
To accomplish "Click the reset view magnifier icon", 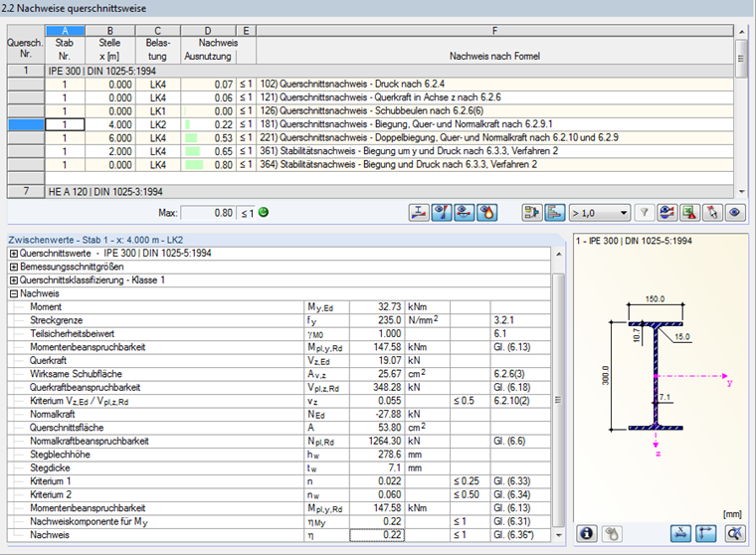I will [x=736, y=533].
